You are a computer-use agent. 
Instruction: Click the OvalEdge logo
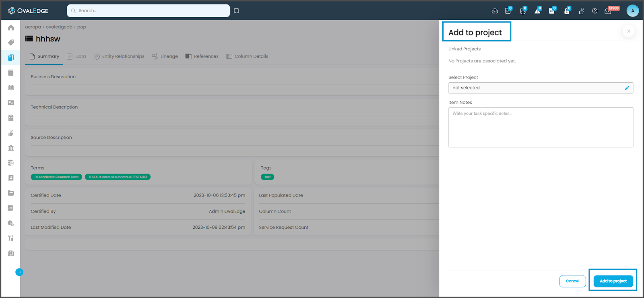coord(28,11)
